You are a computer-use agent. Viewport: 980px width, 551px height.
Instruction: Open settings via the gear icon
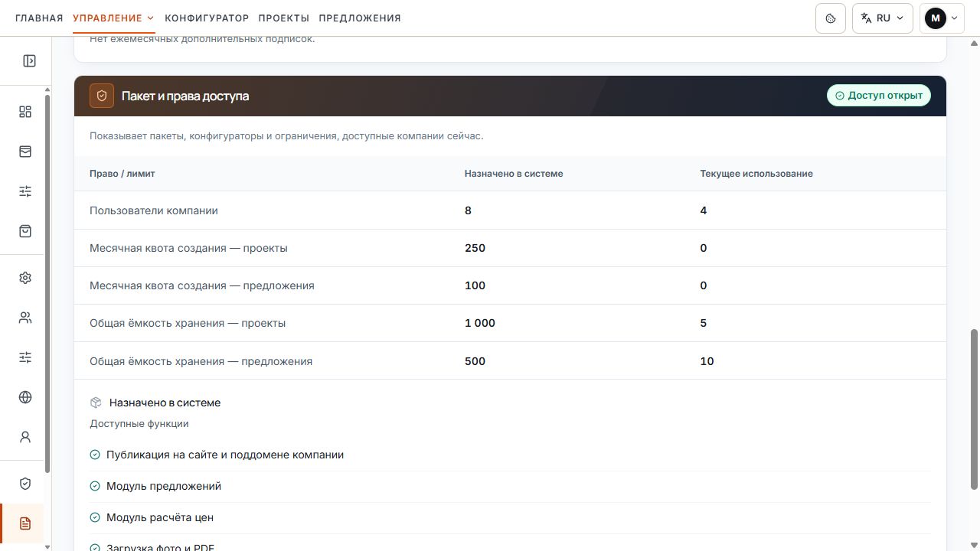(x=25, y=278)
